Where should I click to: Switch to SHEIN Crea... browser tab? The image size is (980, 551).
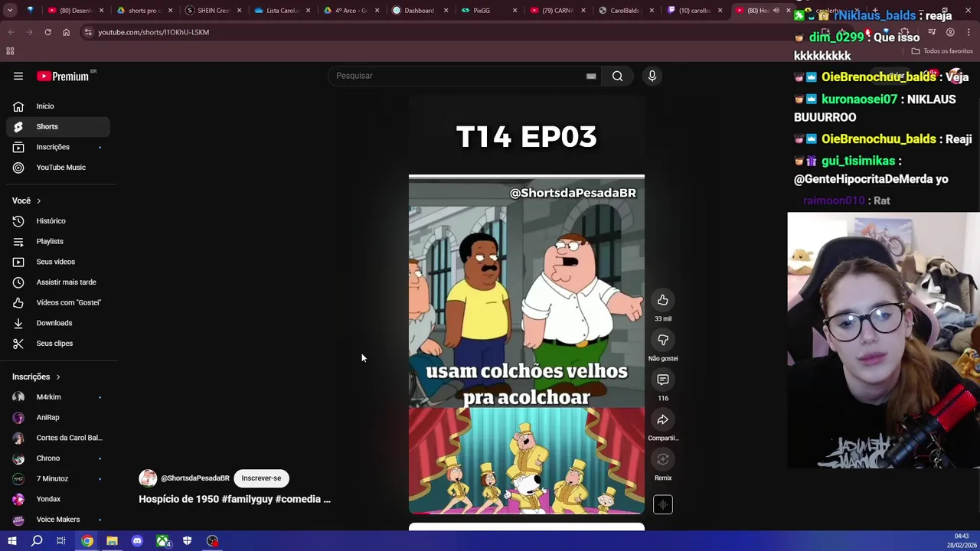214,11
